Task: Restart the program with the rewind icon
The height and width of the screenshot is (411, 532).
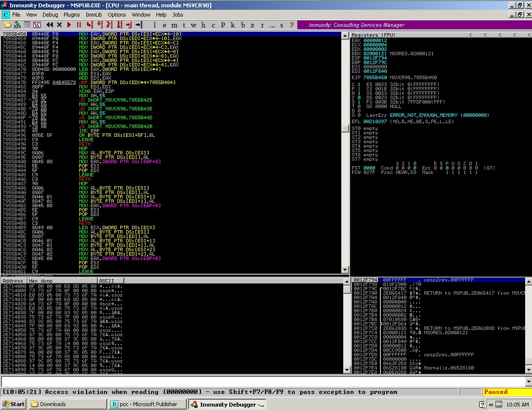Action: point(49,25)
